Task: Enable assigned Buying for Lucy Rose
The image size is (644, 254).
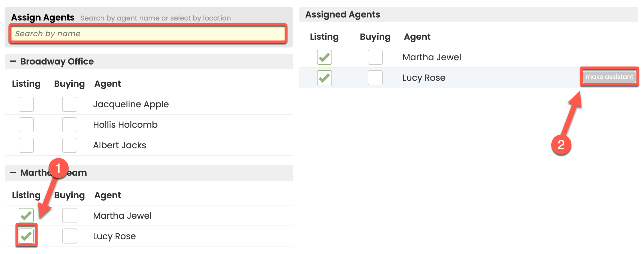Action: click(x=375, y=78)
